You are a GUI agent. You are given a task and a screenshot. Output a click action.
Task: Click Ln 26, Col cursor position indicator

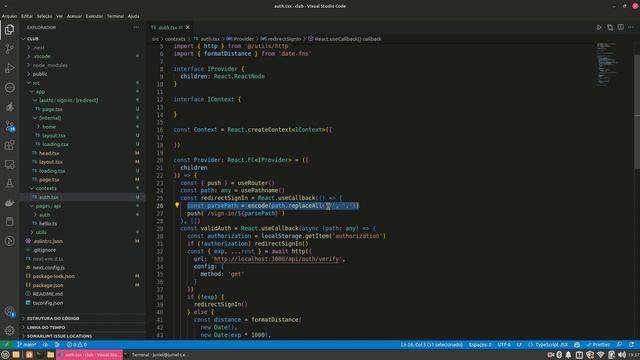point(432,344)
